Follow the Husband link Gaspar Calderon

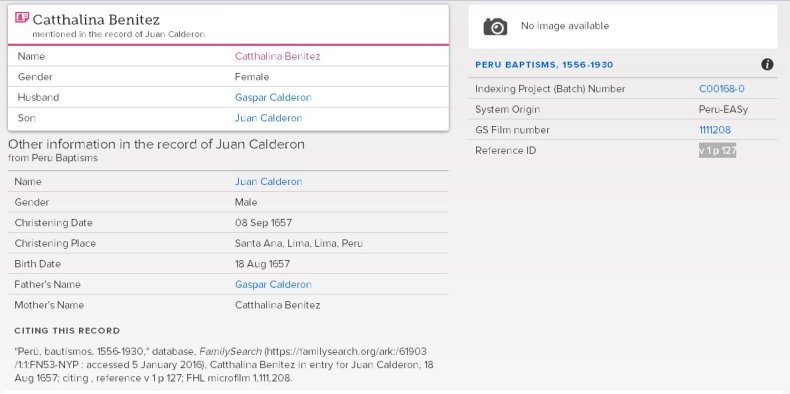point(273,97)
